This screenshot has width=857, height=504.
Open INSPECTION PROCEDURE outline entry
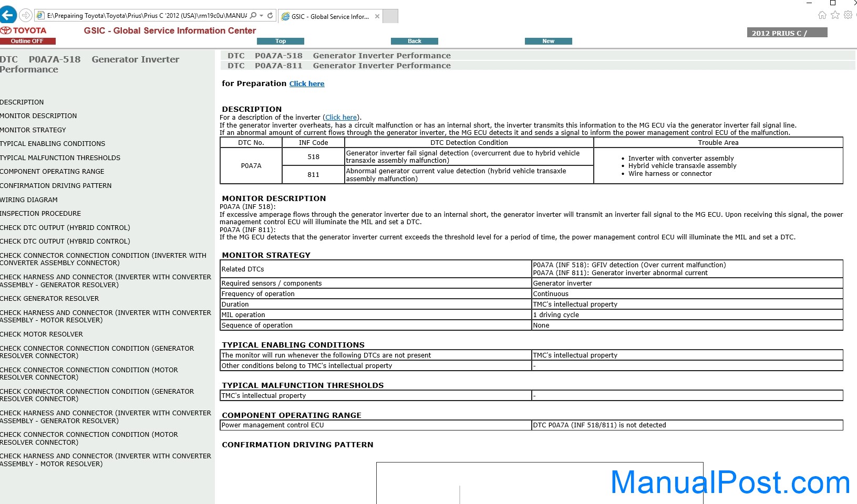40,214
